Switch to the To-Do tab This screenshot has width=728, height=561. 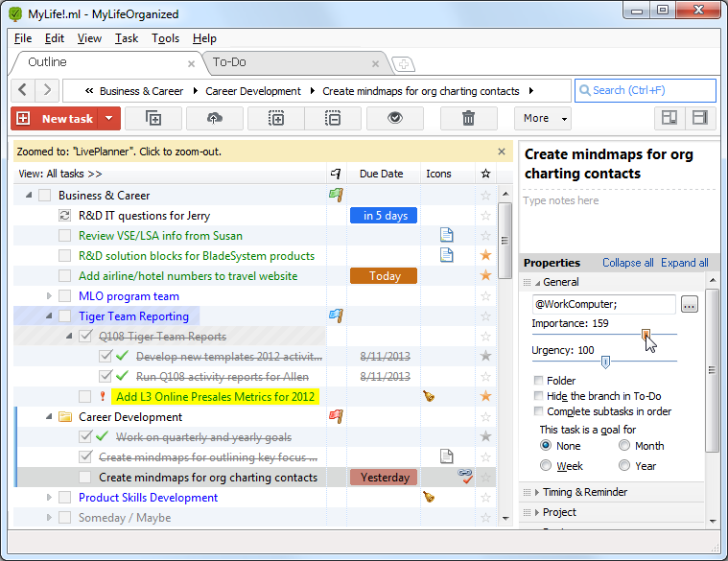(229, 62)
